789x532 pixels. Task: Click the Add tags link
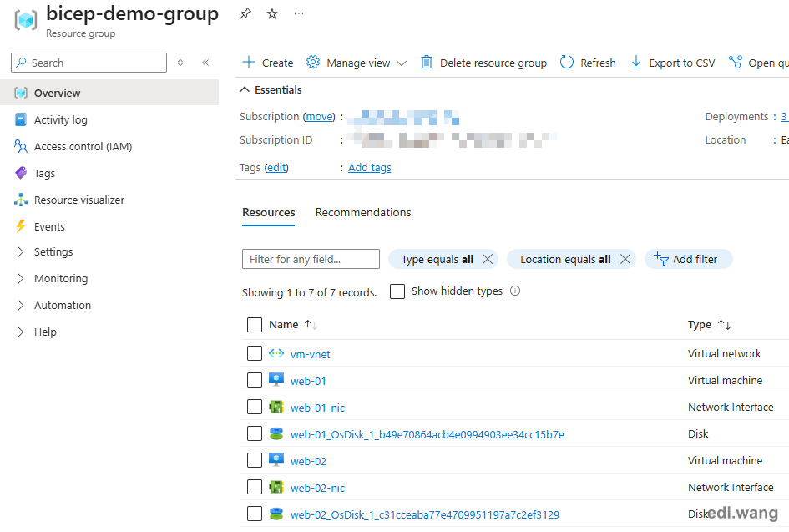[369, 167]
